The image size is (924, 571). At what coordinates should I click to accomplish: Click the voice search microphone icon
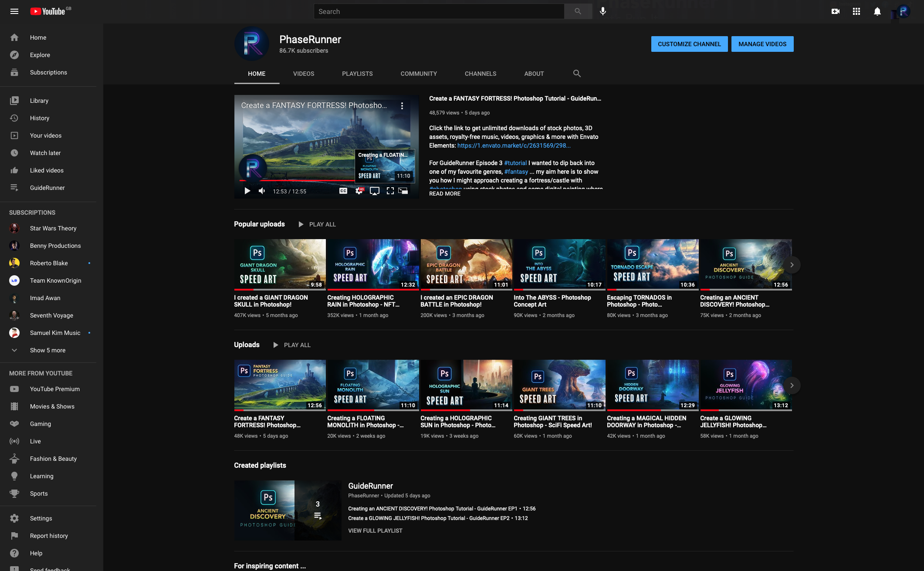(x=602, y=11)
